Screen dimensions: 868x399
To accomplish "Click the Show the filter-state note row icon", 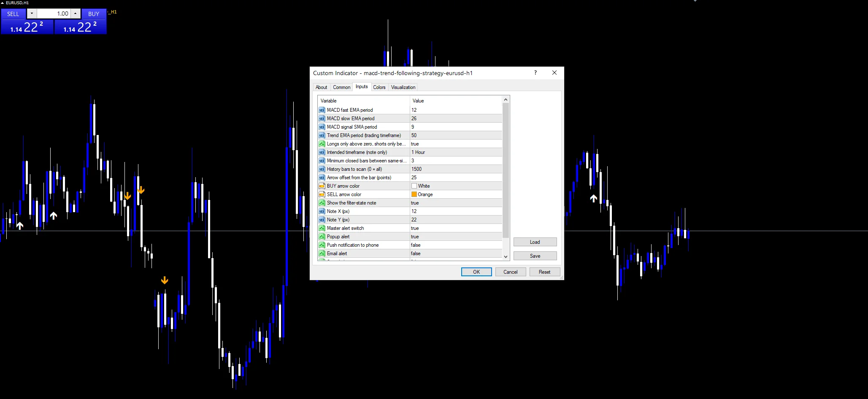I will coord(322,203).
